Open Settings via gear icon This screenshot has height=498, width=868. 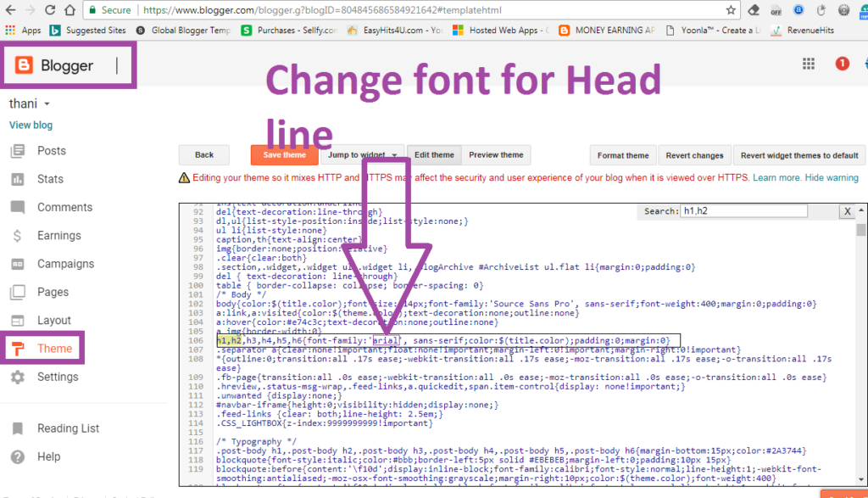(x=18, y=377)
